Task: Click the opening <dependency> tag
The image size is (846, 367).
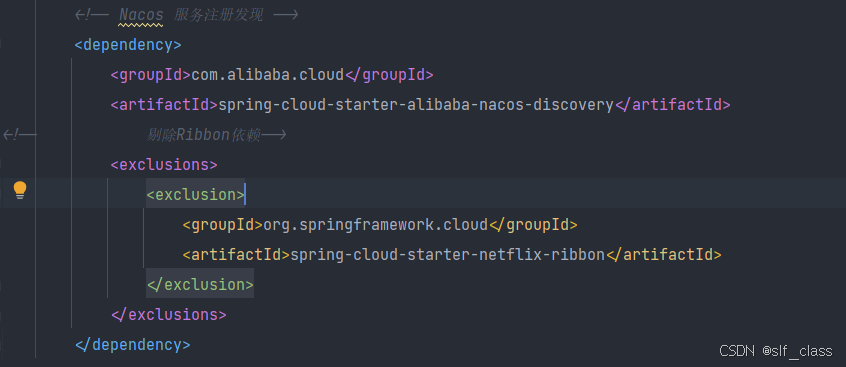Action: pyautogui.click(x=128, y=45)
